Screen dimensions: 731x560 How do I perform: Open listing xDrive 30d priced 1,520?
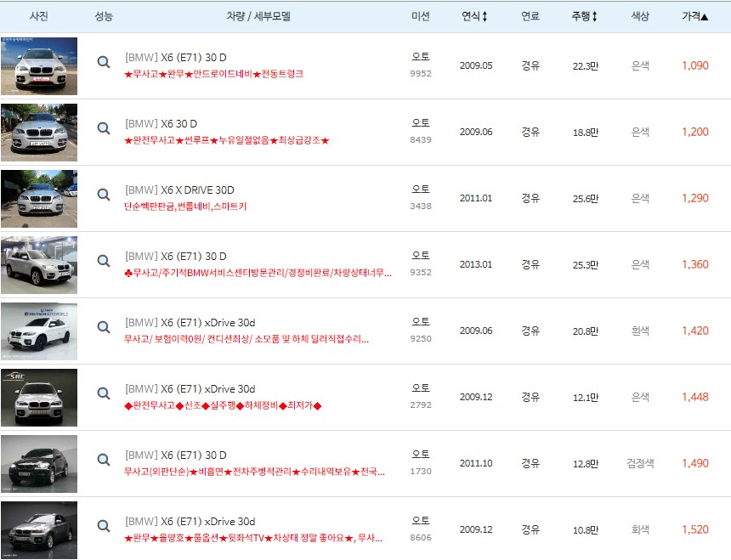click(190, 522)
